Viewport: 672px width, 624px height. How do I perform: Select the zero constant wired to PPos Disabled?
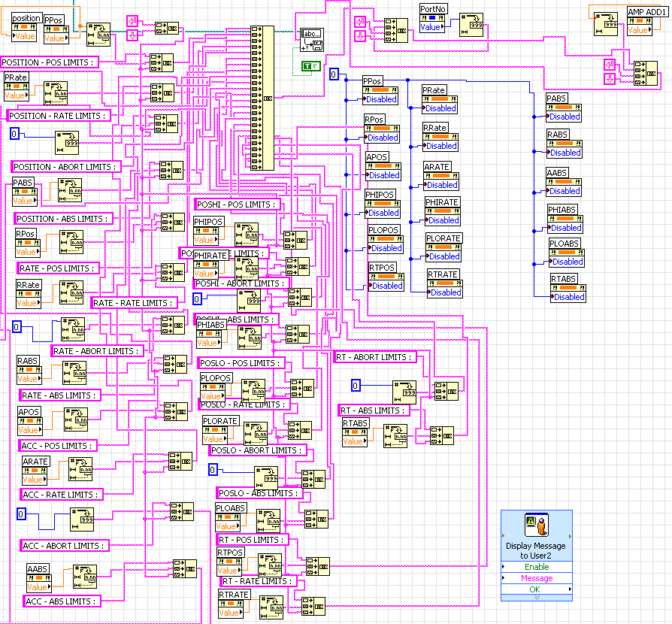(334, 74)
